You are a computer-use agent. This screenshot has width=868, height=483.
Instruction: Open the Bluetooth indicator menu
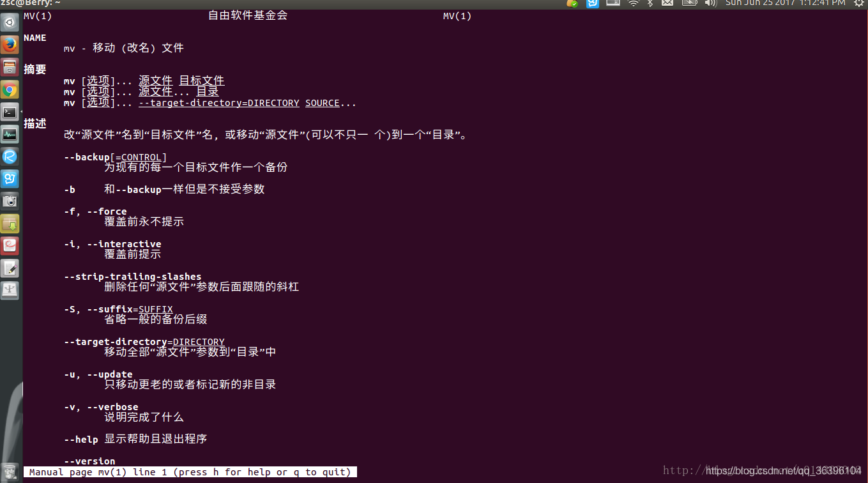(x=650, y=3)
